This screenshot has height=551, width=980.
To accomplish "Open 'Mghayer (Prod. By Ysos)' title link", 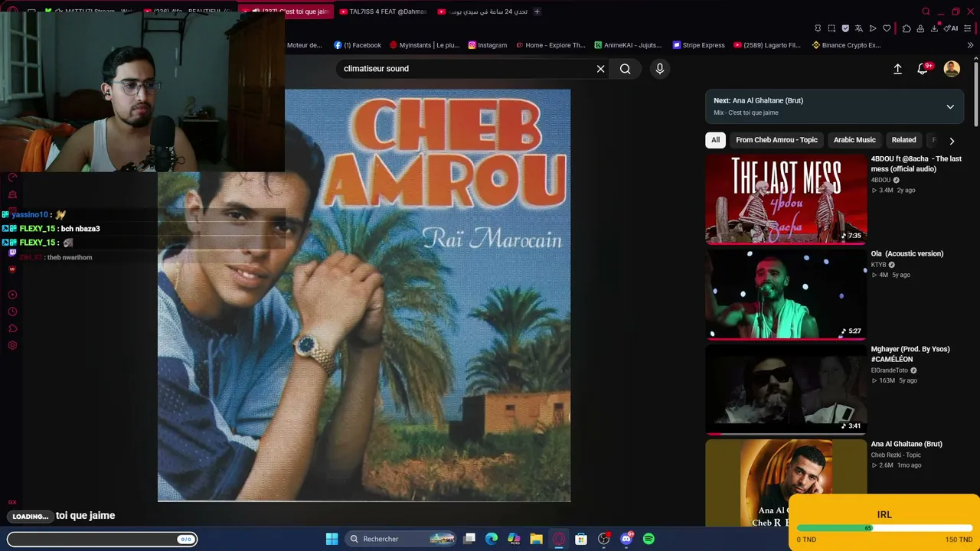I will click(910, 354).
